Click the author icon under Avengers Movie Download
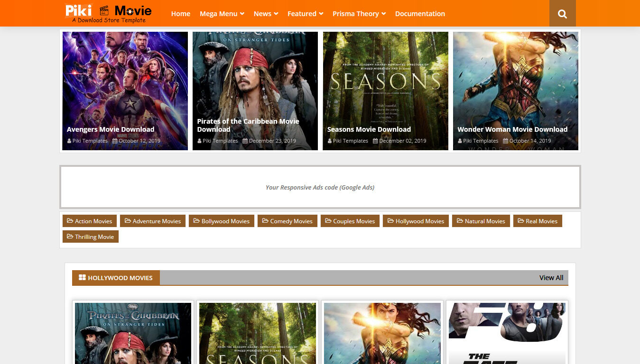The height and width of the screenshot is (364, 640). (69, 141)
